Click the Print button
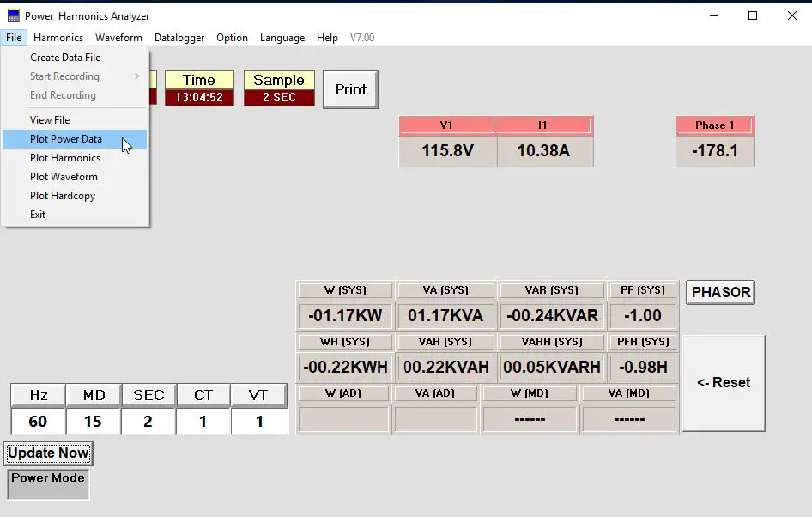The width and height of the screenshot is (812, 517). tap(350, 89)
